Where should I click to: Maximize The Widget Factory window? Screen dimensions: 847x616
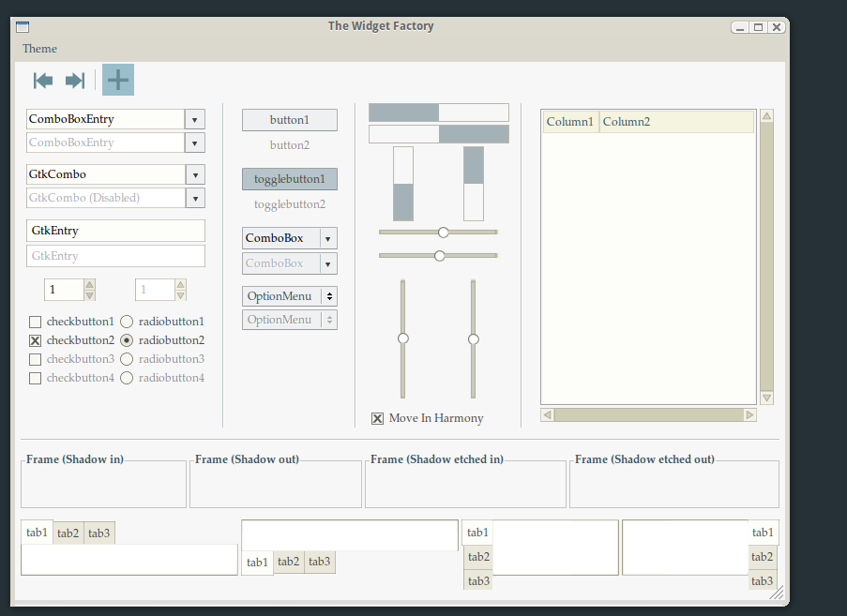[759, 27]
